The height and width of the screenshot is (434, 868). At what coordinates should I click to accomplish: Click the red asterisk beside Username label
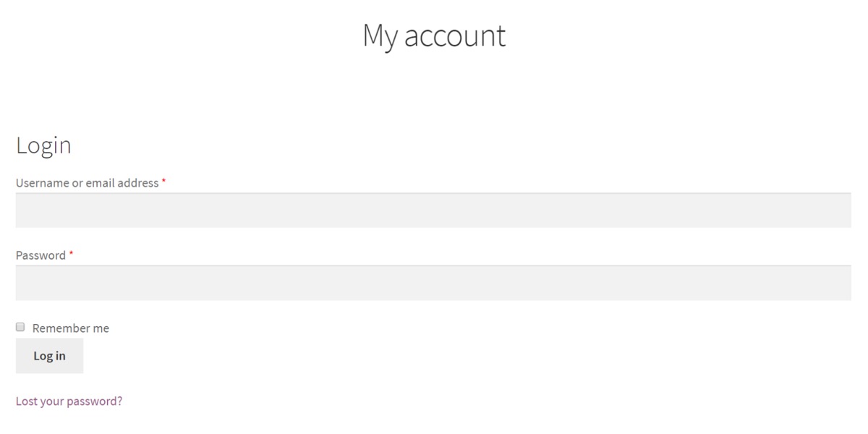[163, 182]
